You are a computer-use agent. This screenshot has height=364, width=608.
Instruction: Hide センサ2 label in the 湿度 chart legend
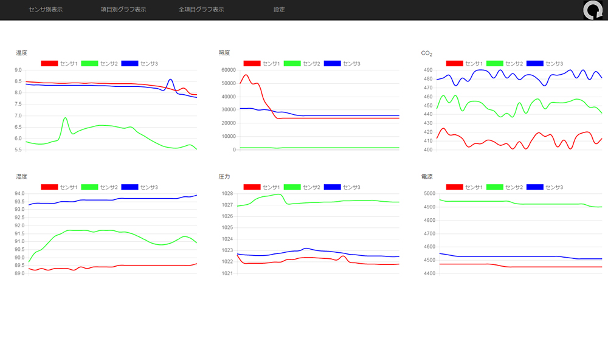[109, 187]
